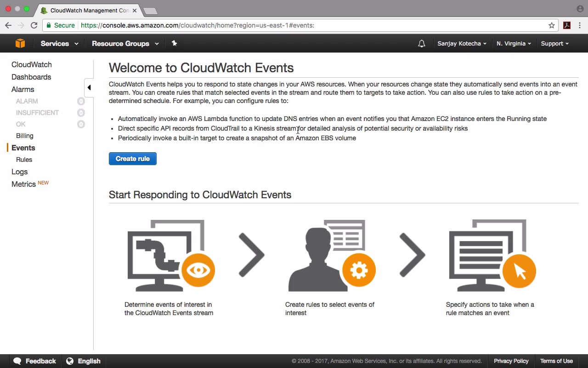Screen dimensions: 588x368
Task: Click the "Specify actions to take" caption
Action: (490, 309)
